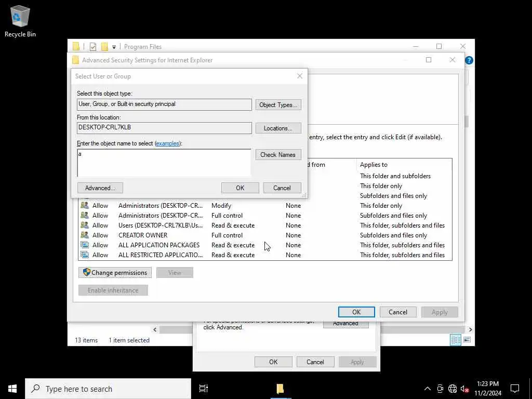The height and width of the screenshot is (399, 532).
Task: Switch to Large icons view in Explorer
Action: pyautogui.click(x=467, y=340)
